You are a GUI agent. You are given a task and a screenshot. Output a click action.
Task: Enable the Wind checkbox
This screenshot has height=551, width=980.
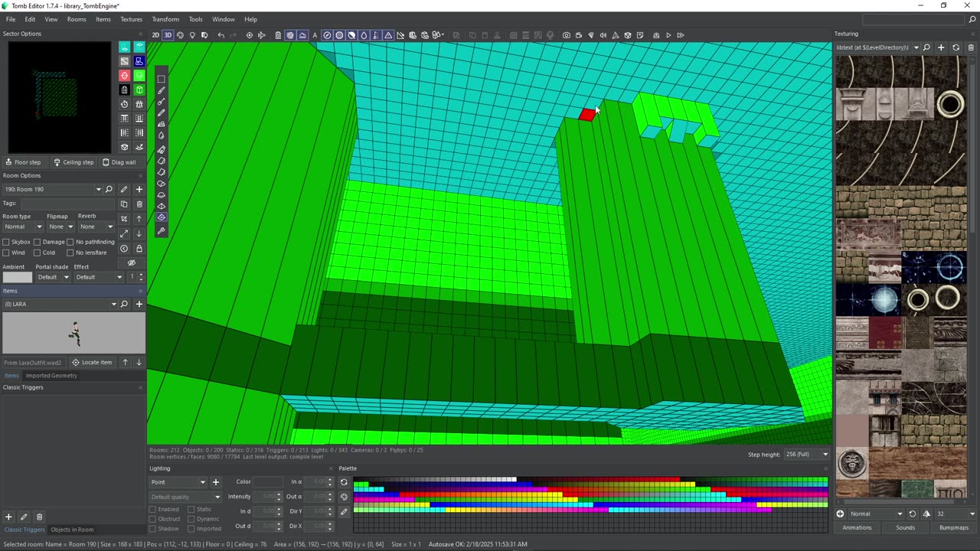6,253
